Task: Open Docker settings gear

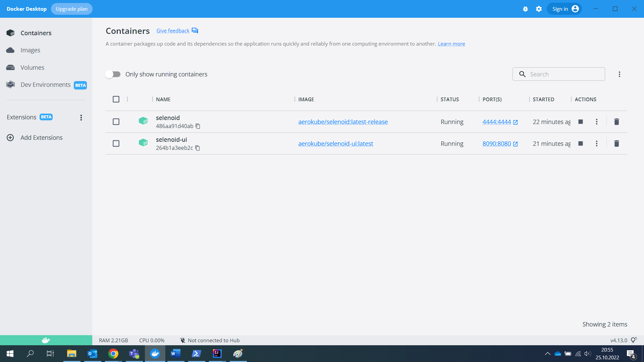Action: click(x=539, y=9)
